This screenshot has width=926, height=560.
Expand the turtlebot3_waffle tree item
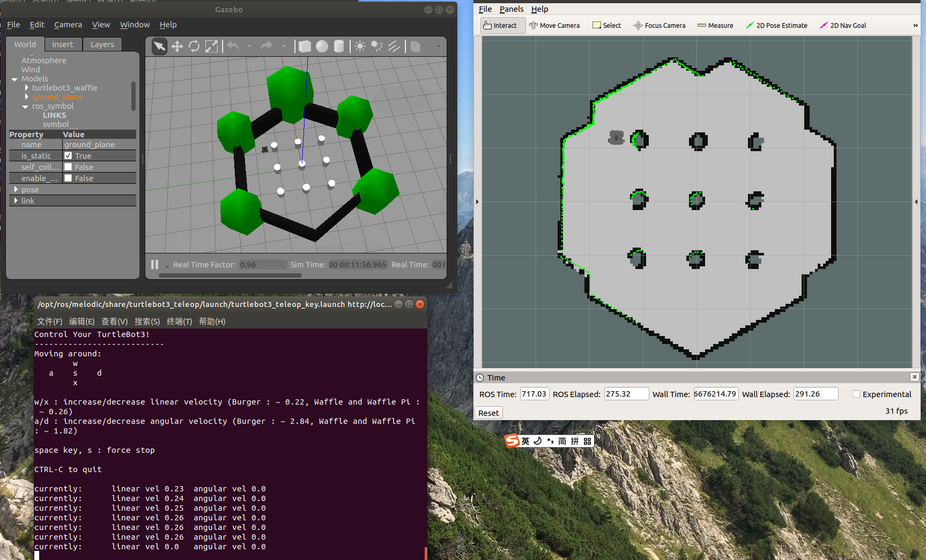tap(26, 87)
